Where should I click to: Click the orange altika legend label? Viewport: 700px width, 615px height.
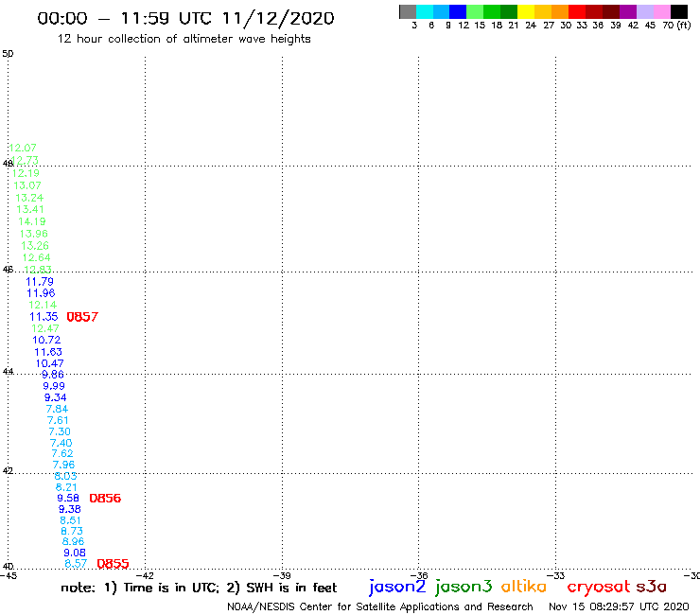524,587
